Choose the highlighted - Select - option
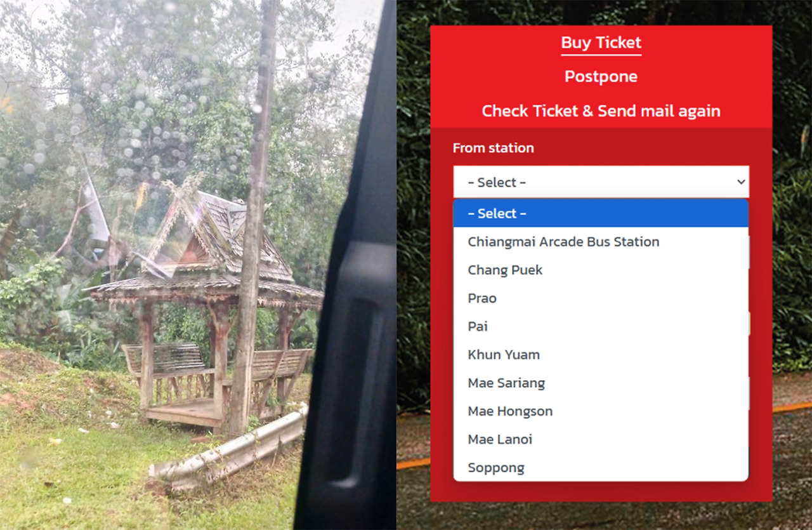Image resolution: width=812 pixels, height=530 pixels. click(x=601, y=213)
